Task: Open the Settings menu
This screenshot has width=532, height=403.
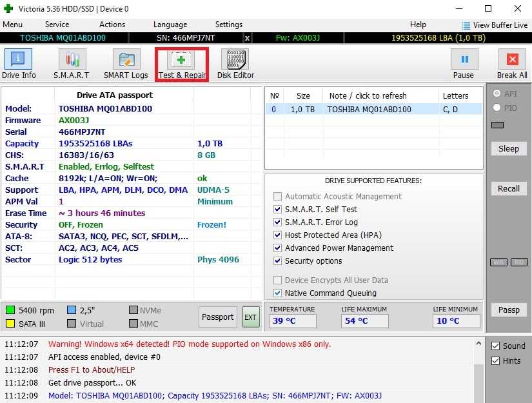Action: click(229, 25)
